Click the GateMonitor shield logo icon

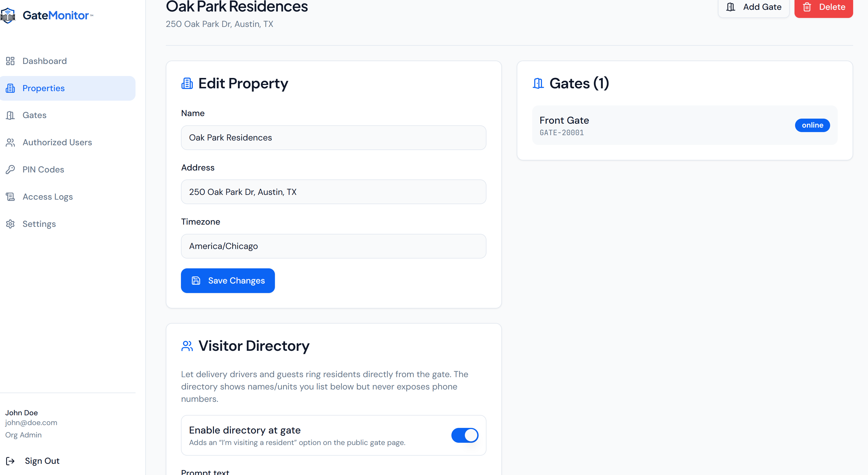click(x=8, y=15)
